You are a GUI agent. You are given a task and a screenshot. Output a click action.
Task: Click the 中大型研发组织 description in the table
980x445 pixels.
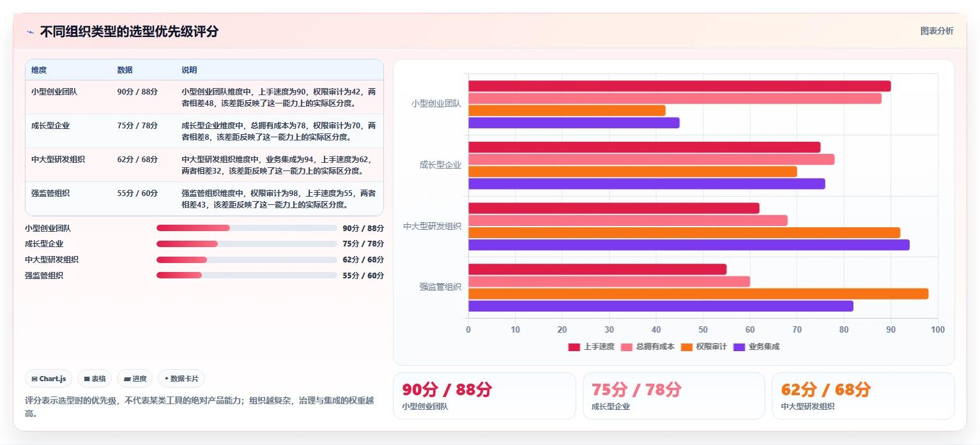(x=279, y=165)
